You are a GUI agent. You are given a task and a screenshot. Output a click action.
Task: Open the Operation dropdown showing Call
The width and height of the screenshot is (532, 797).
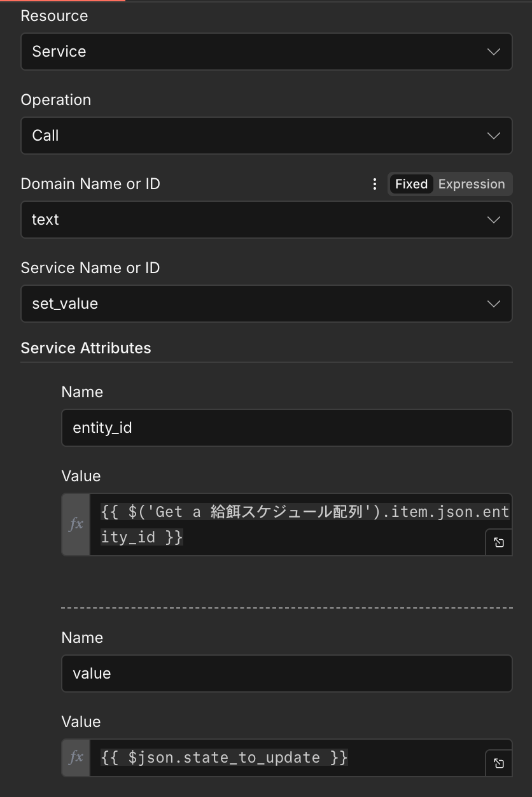coord(255,136)
